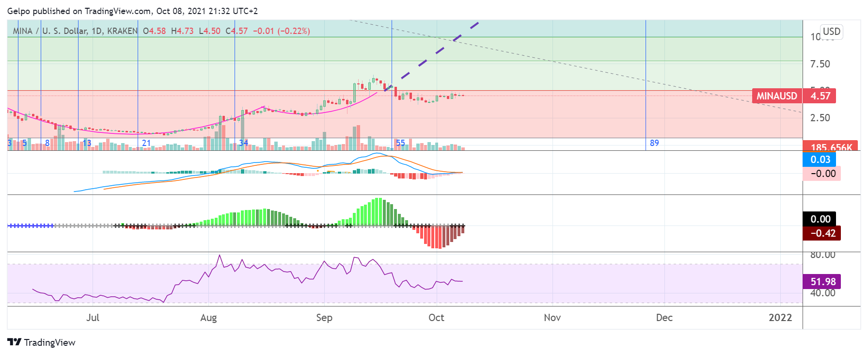Click the 7.50 price axis label

coord(820,64)
